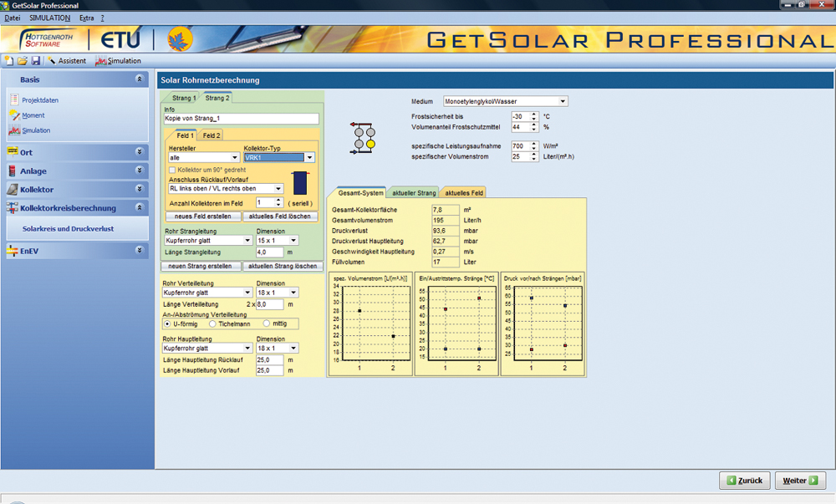Image resolution: width=836 pixels, height=504 pixels.
Task: Switch to the Strang 1 tab
Action: pos(183,98)
